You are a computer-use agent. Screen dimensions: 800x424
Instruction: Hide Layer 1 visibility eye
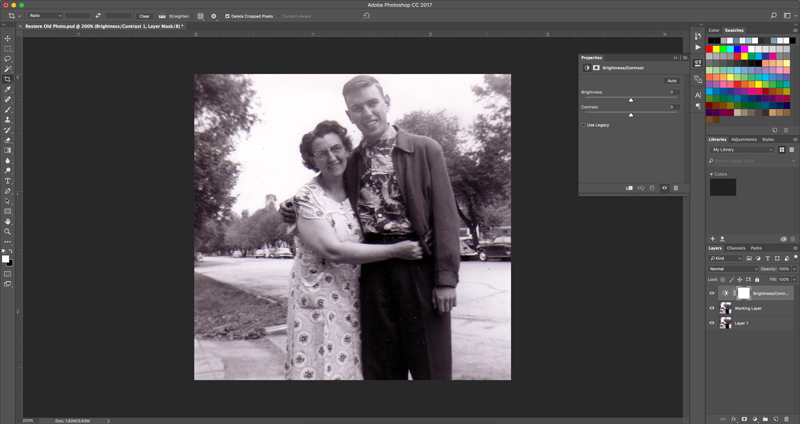[x=712, y=323]
